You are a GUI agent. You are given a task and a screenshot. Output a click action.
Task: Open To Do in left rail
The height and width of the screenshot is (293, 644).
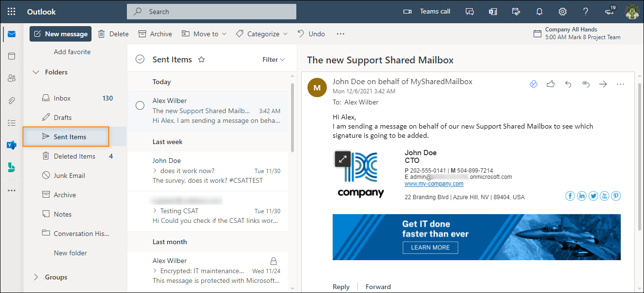[x=12, y=123]
